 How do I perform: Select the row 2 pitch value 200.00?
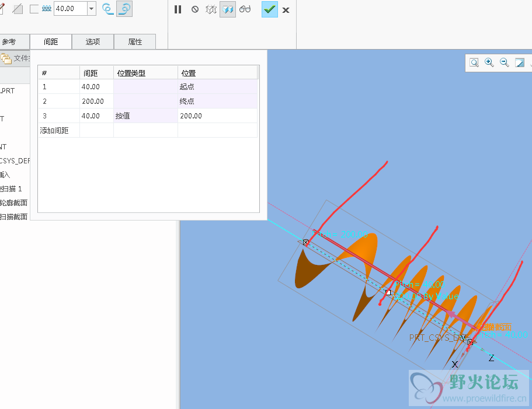(96, 102)
